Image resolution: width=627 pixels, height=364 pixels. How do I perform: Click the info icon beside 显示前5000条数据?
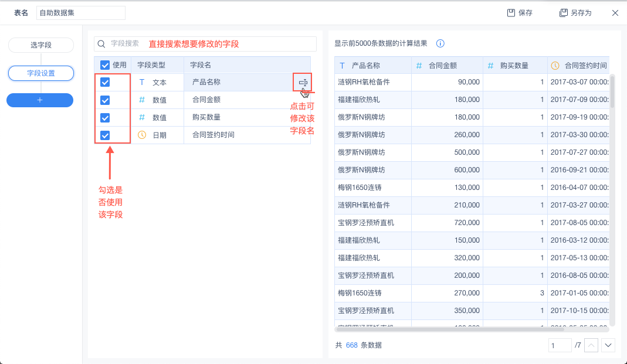[440, 43]
